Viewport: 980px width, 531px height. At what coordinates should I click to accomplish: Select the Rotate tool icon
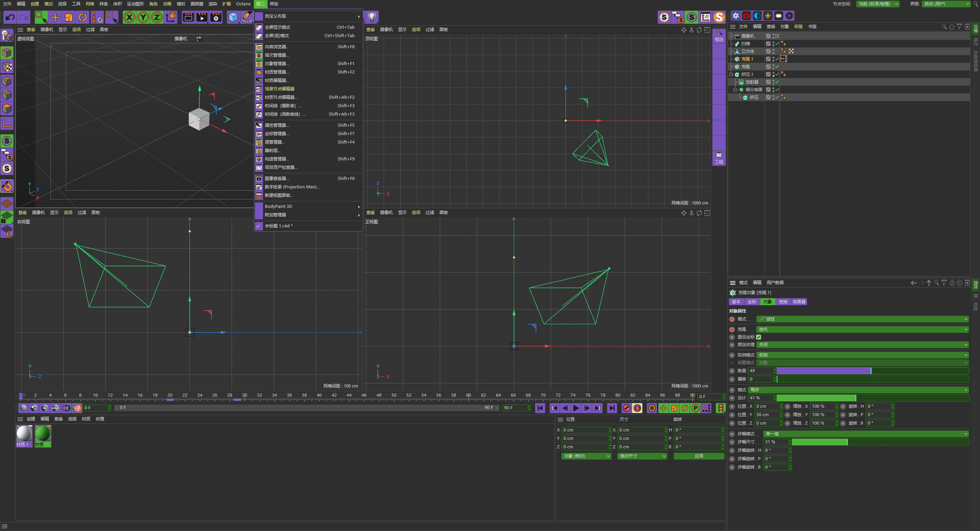click(x=83, y=17)
